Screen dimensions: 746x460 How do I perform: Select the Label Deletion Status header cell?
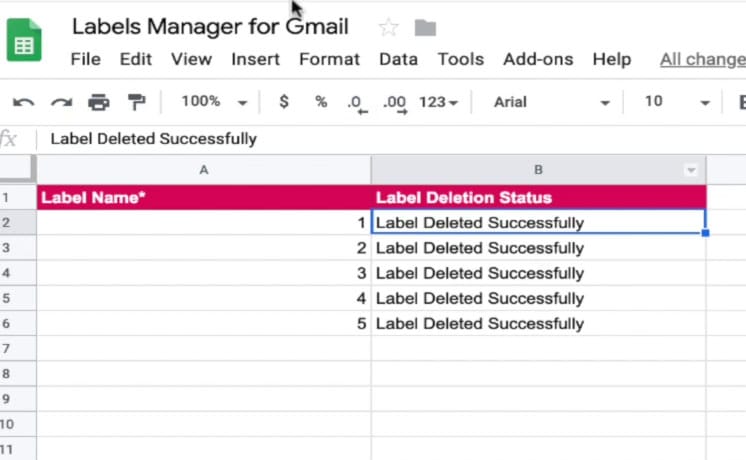click(x=539, y=197)
